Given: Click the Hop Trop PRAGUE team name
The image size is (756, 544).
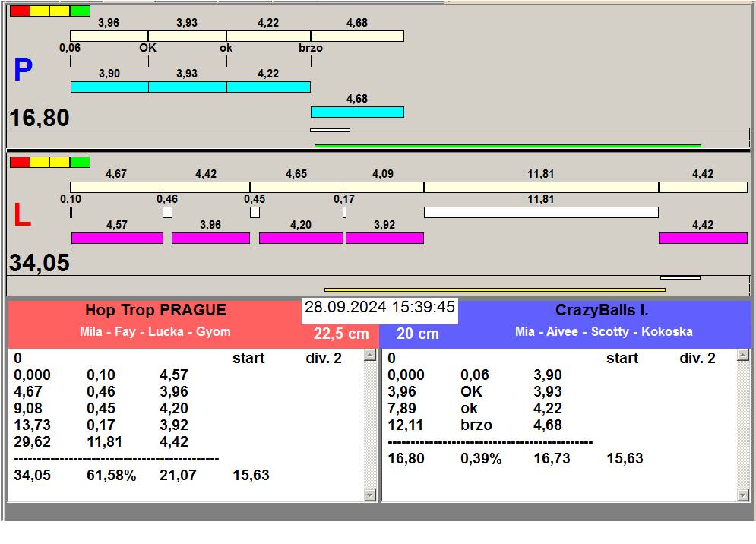Looking at the screenshot, I should pyautogui.click(x=156, y=310).
